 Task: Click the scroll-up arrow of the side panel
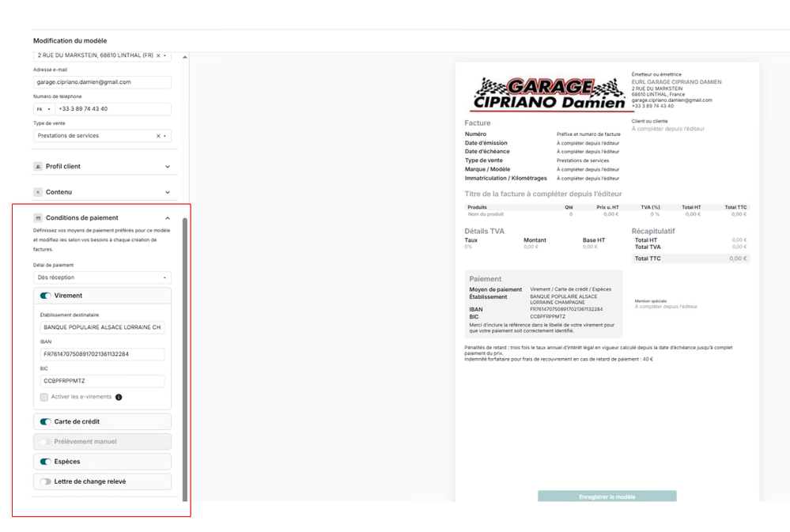185,57
